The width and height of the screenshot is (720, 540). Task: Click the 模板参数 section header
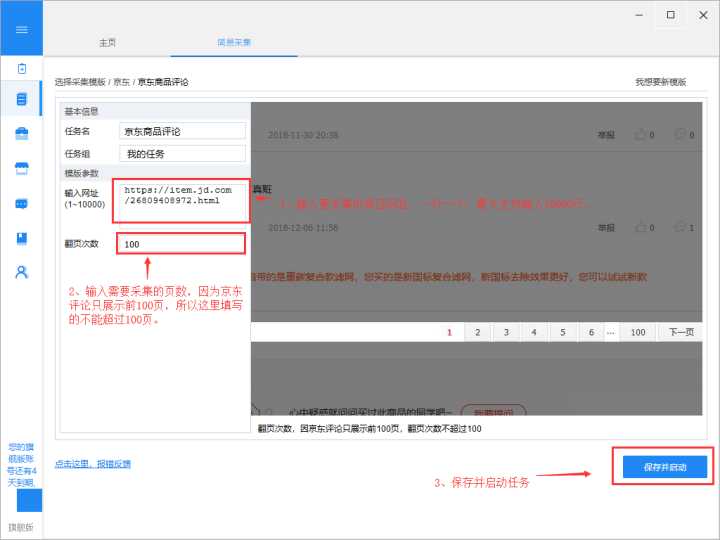(81, 173)
